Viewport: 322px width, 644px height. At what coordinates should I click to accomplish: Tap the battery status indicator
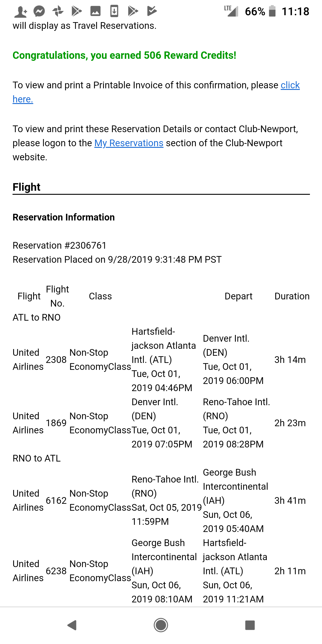click(272, 11)
